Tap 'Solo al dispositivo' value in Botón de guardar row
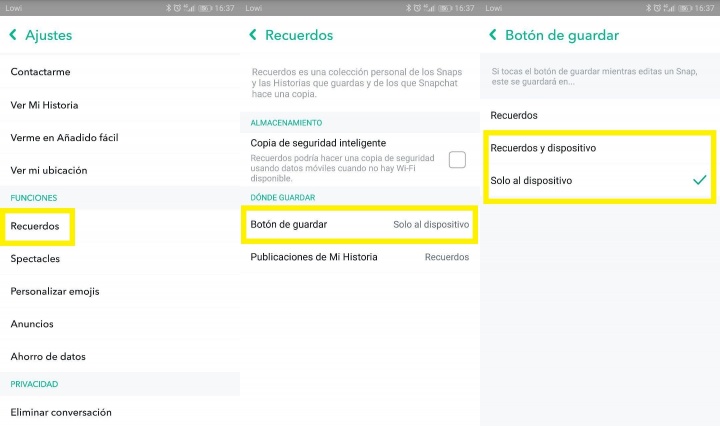 (x=431, y=224)
